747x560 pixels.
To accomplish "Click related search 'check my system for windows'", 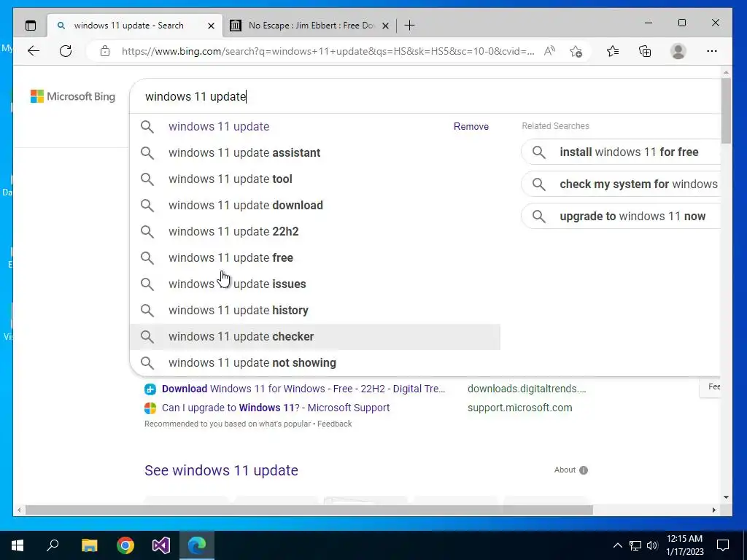I will point(621,184).
